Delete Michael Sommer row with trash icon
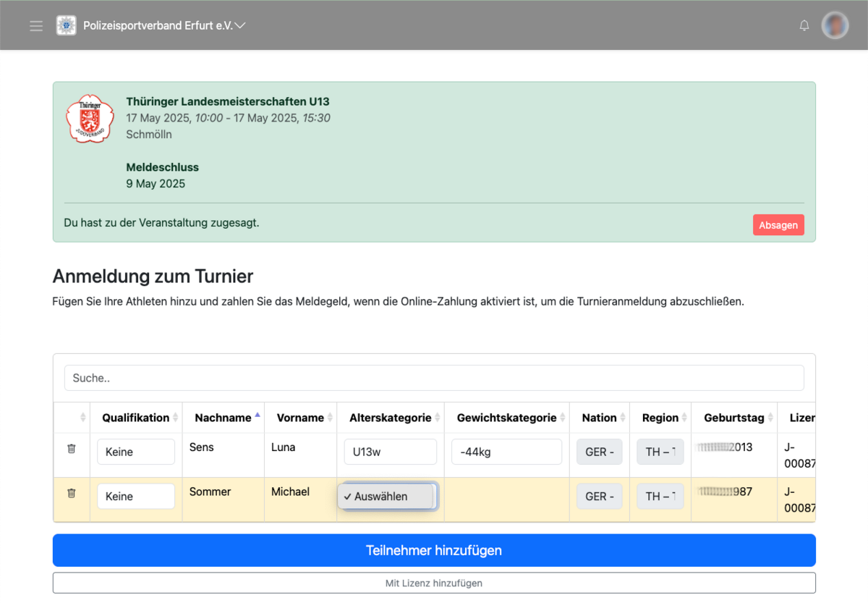 [71, 494]
